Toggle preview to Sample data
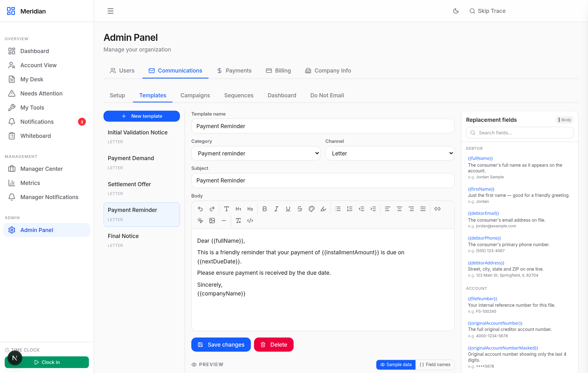The height and width of the screenshot is (373, 588). (396, 365)
